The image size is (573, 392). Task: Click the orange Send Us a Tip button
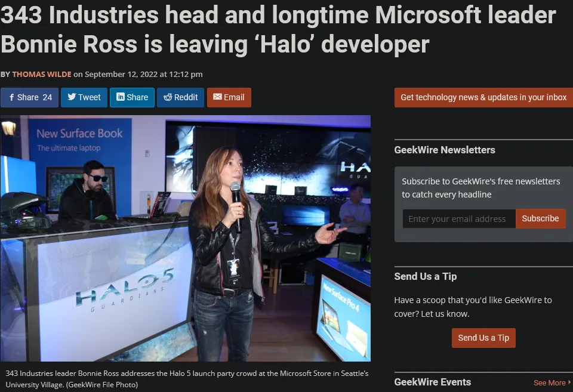483,338
